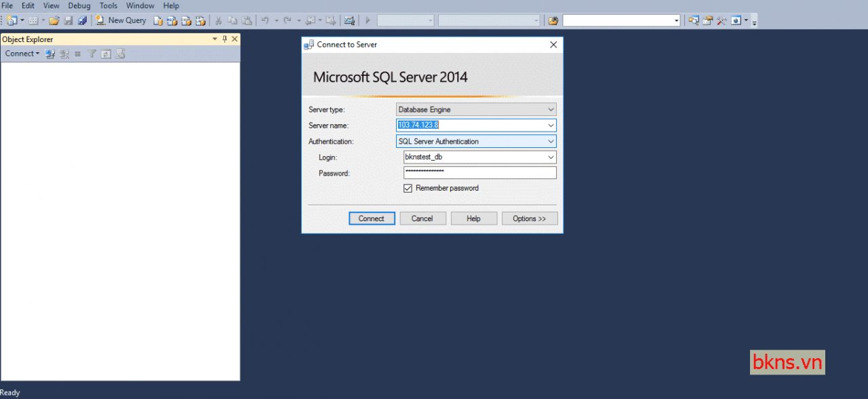Open the View menu
Screen dimensions: 868x399
pos(52,5)
